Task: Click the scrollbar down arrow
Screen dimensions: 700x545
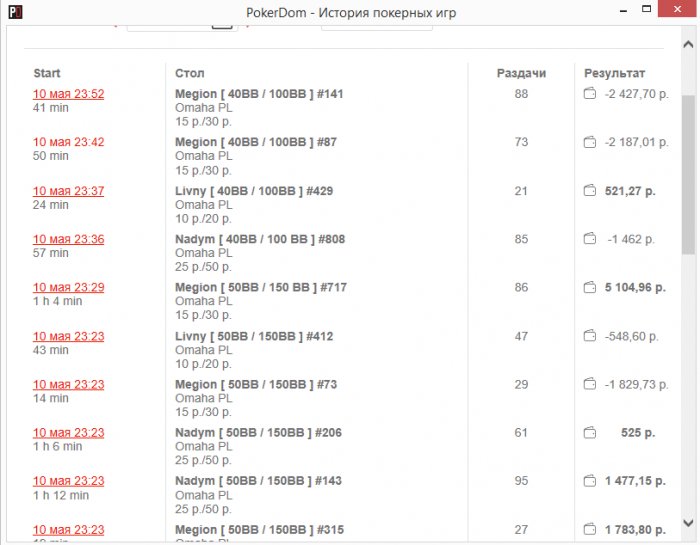Action: click(x=688, y=522)
